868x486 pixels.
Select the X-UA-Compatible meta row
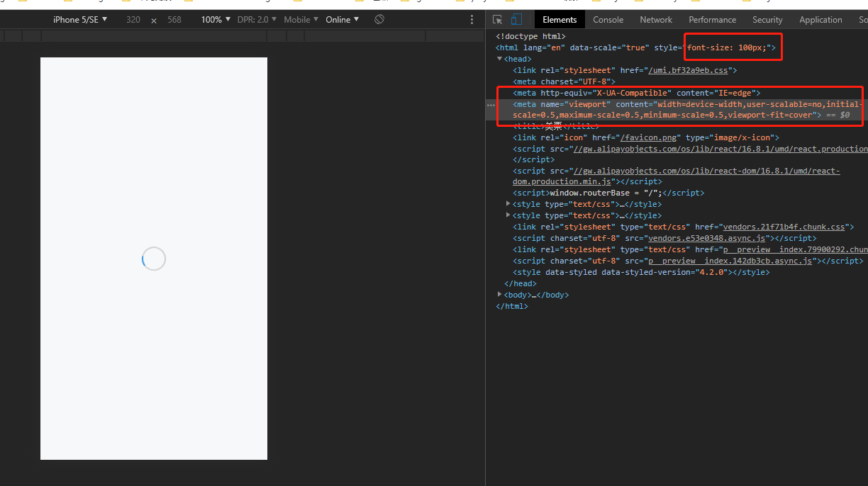(x=636, y=93)
